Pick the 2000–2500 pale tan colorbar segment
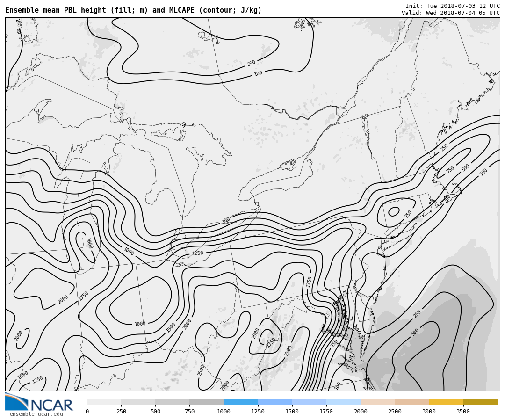505x420 pixels. (x=377, y=402)
